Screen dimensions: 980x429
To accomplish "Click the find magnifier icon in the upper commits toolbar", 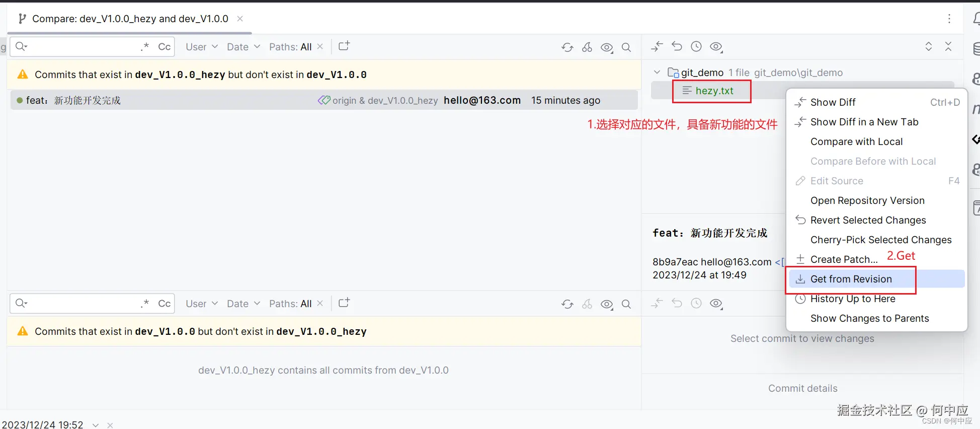I will [626, 47].
